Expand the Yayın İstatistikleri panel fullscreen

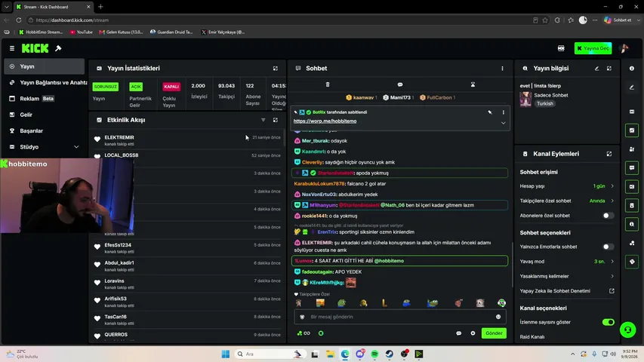[x=275, y=69]
